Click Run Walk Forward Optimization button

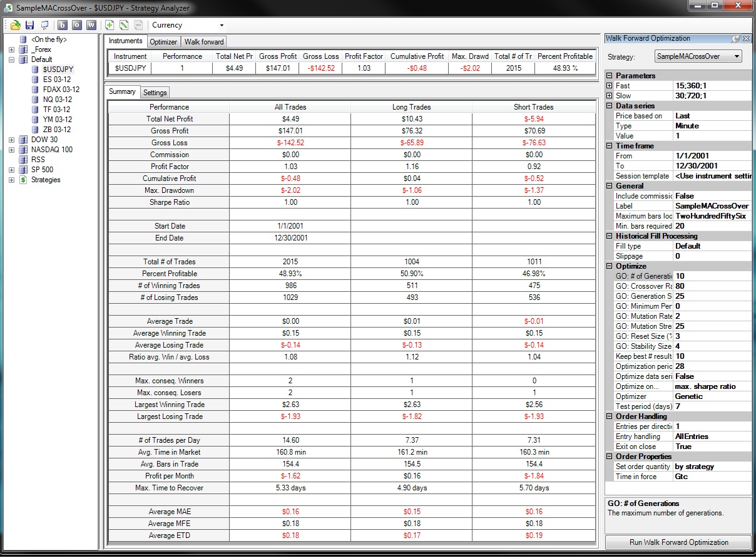point(678,542)
